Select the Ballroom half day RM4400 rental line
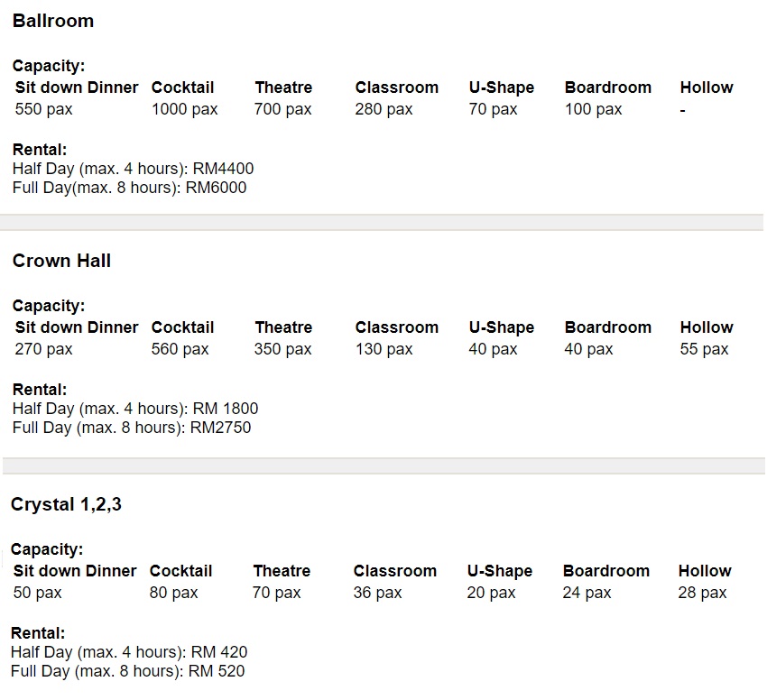The width and height of the screenshot is (767, 700). point(134,169)
